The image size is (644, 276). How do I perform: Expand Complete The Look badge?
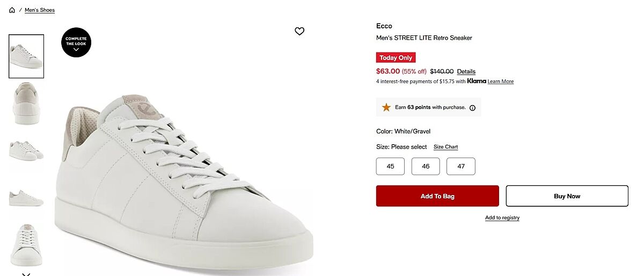coord(76,43)
